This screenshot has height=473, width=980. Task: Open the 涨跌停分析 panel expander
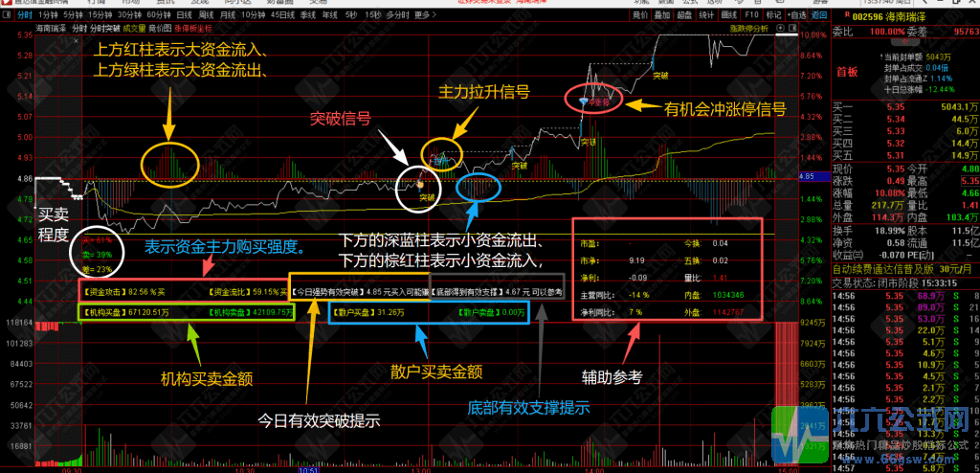click(x=748, y=28)
